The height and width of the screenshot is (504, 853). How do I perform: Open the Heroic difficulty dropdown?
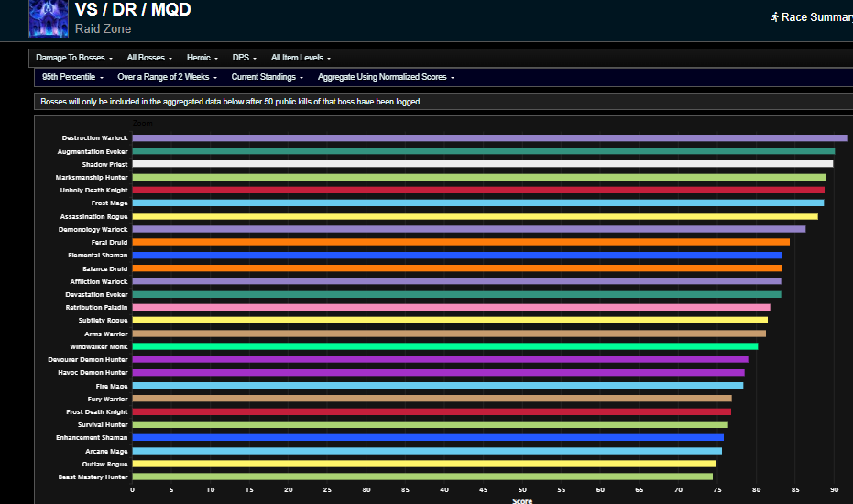tap(202, 58)
